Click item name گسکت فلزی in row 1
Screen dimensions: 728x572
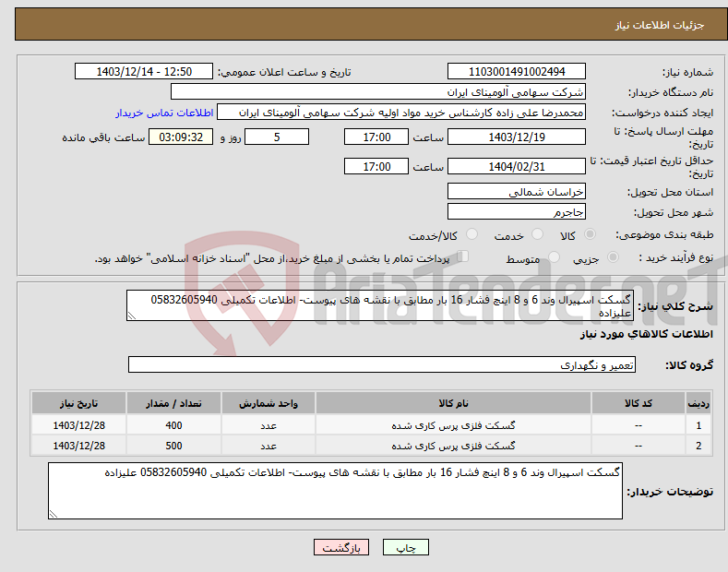[453, 425]
